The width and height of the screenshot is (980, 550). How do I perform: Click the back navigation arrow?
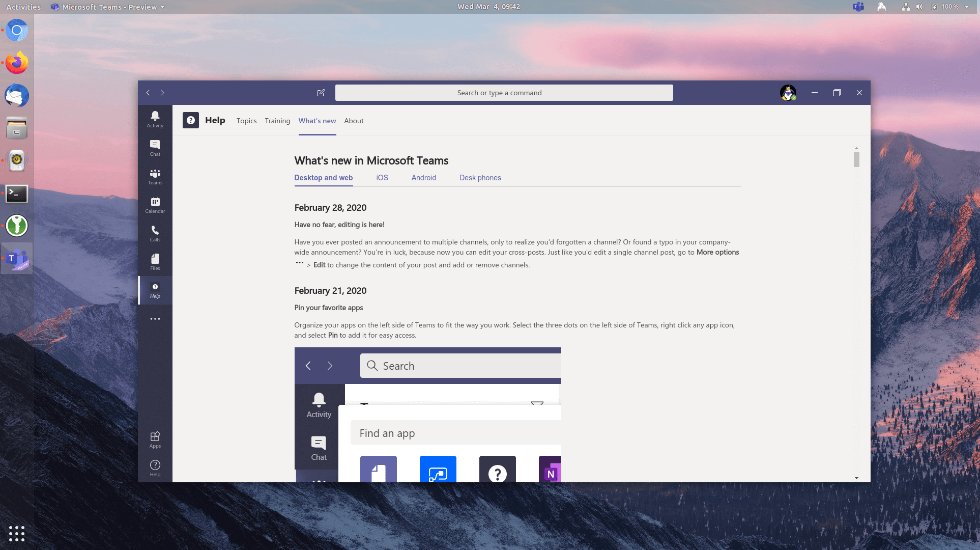coord(148,92)
